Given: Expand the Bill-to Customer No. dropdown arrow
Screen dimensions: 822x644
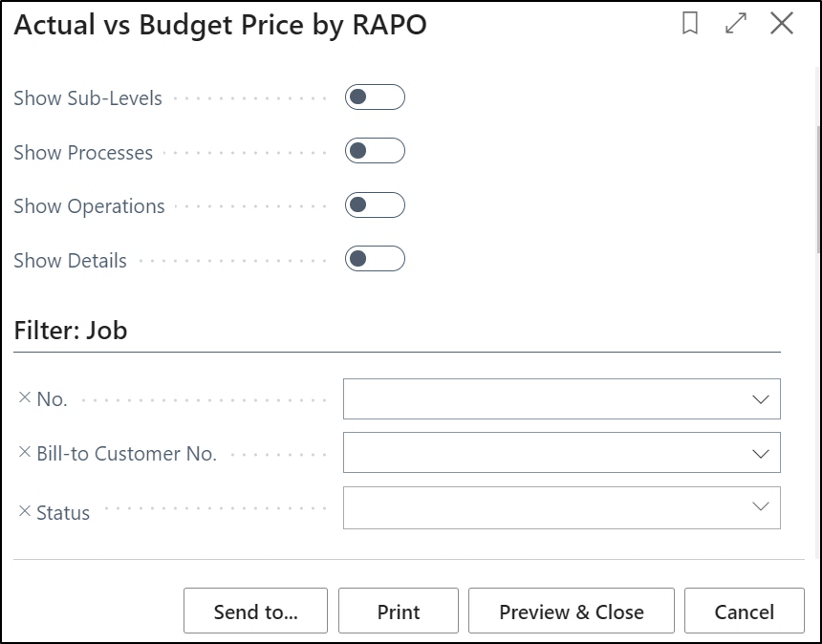Looking at the screenshot, I should [761, 454].
